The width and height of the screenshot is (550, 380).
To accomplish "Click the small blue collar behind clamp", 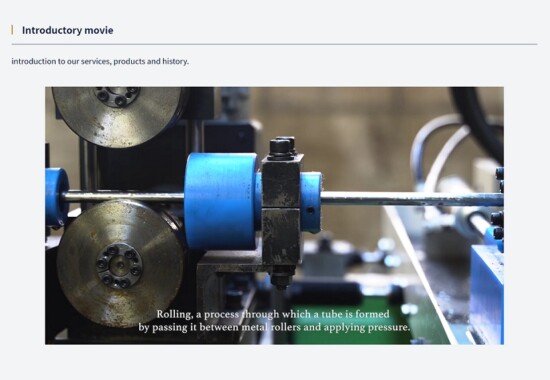I will (x=311, y=202).
